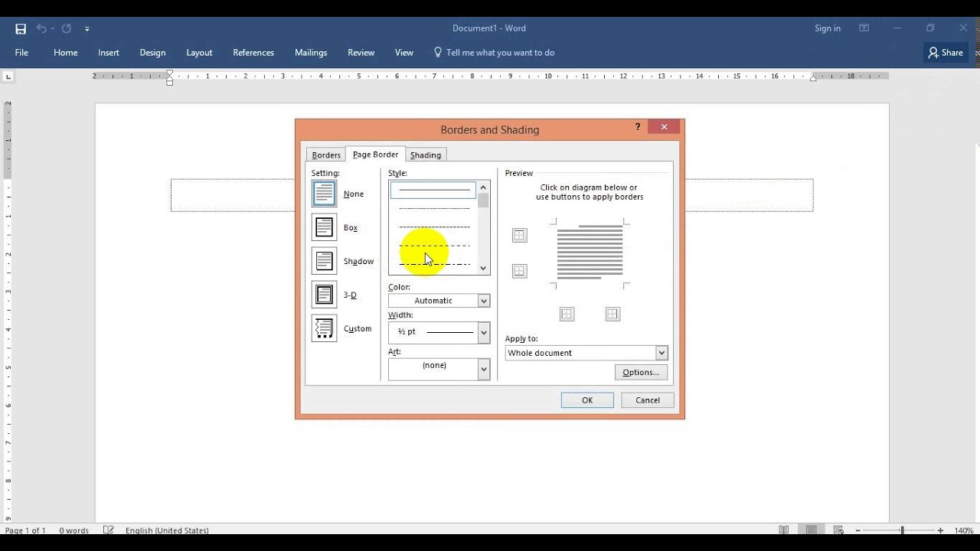Click the 0 words count
The image size is (980, 551).
(73, 530)
